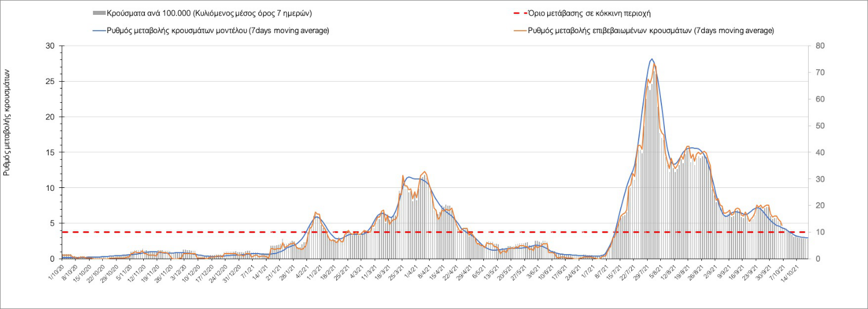The image size is (868, 309).
Task: Click the red dashed legend marker
Action: click(515, 13)
